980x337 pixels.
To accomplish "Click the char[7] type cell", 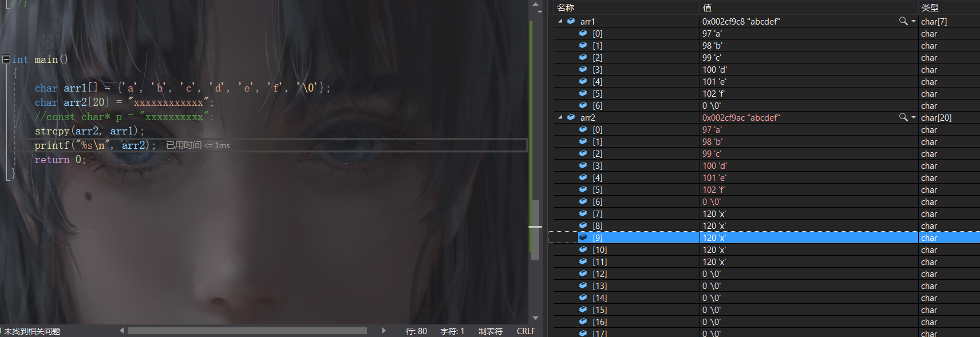I will (x=934, y=21).
